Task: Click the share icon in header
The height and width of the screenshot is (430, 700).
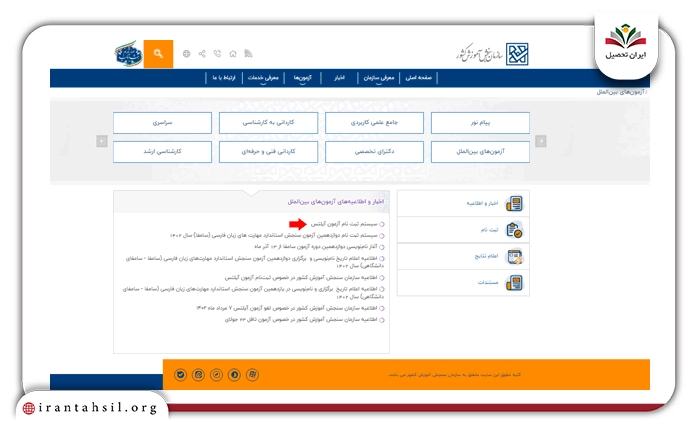Action: (202, 54)
